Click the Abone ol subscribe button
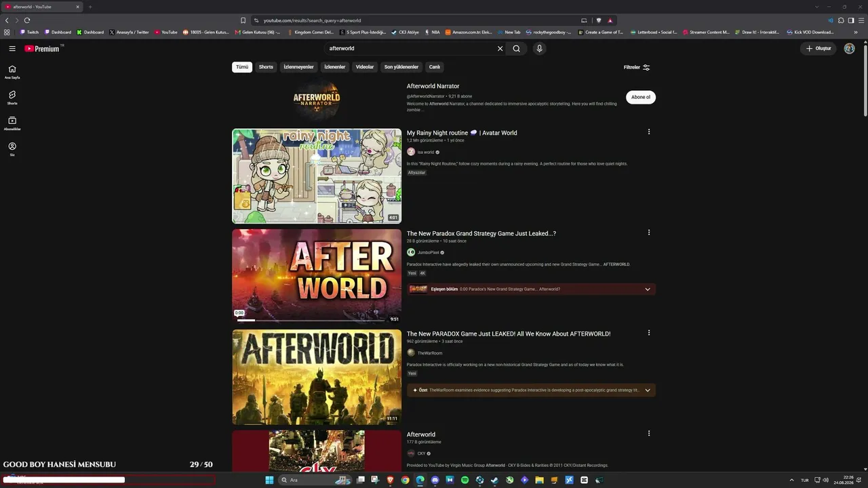Viewport: 868px width, 488px height. pos(641,97)
